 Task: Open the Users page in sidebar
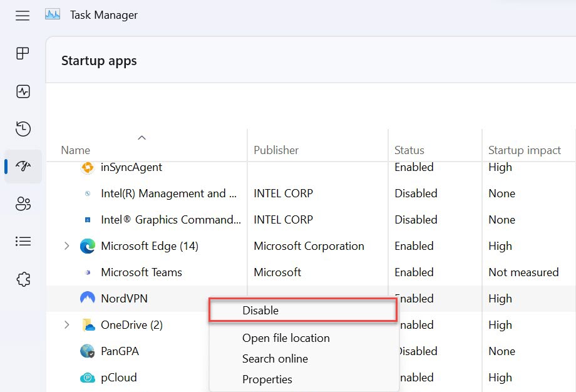tap(23, 204)
